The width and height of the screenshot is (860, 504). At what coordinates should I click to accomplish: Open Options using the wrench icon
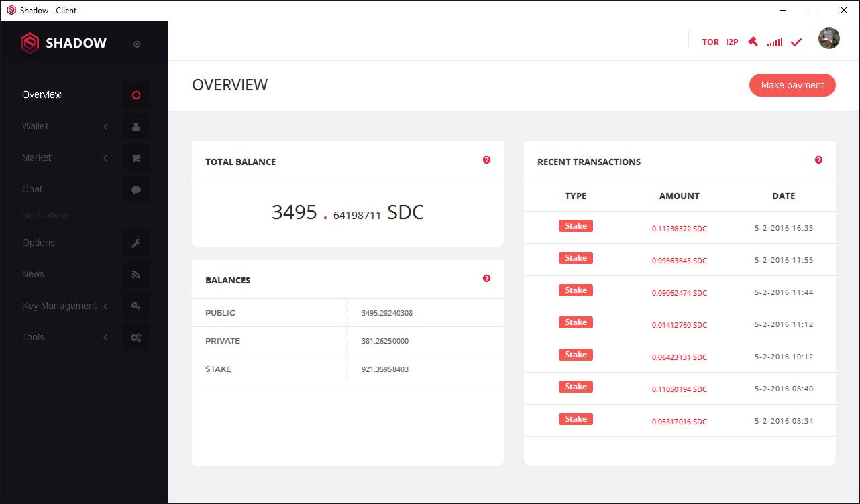[x=136, y=243]
